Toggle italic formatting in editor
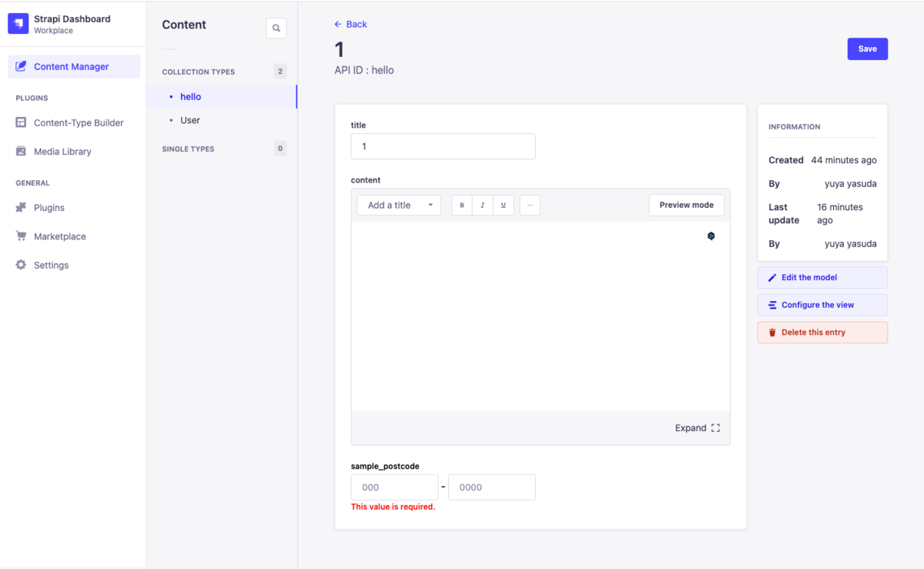This screenshot has height=569, width=924. coord(483,205)
